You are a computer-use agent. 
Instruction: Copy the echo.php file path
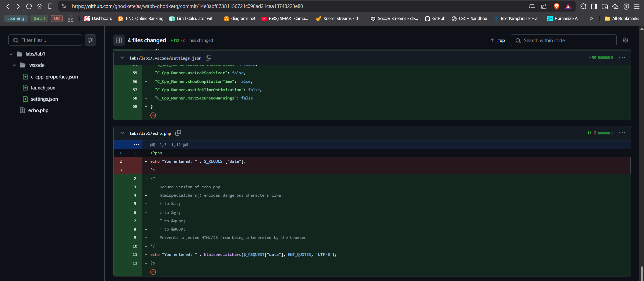pyautogui.click(x=178, y=133)
